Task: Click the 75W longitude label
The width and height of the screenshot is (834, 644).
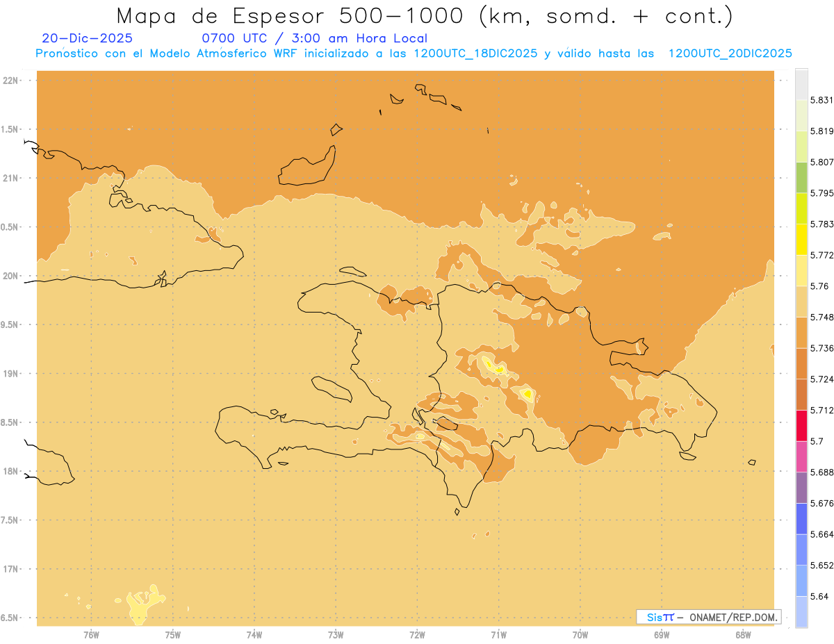Action: 172,634
